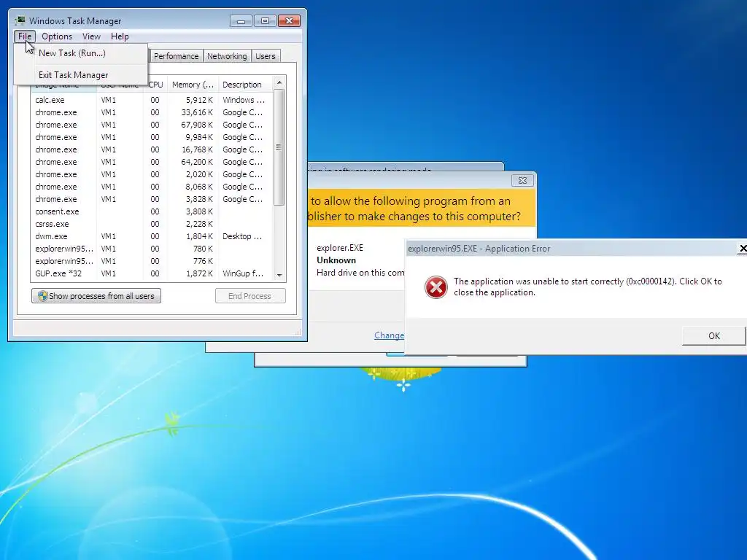Choose New Task (Run...) from File menu
This screenshot has width=747, height=560.
pos(81,52)
